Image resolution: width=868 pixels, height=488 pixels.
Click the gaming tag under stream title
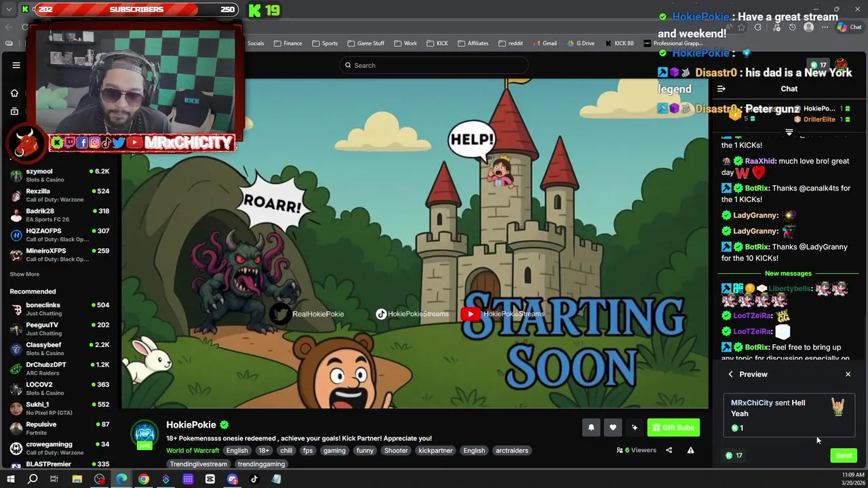click(x=334, y=451)
